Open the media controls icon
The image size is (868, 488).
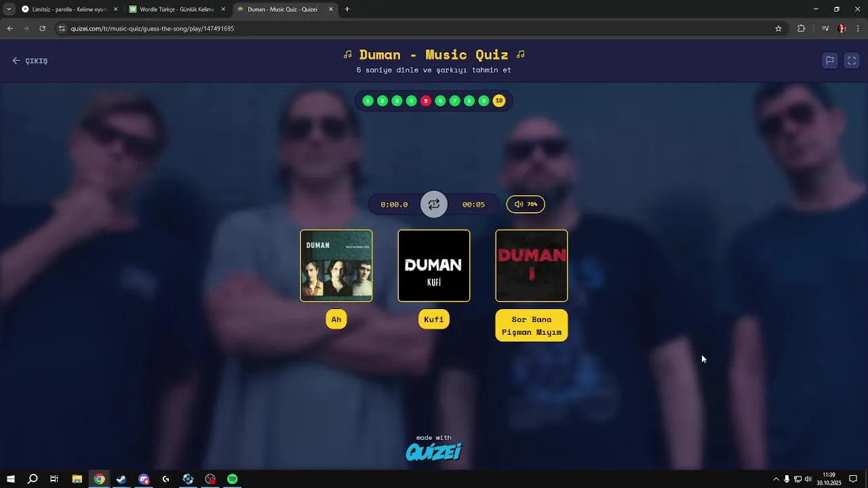825,28
